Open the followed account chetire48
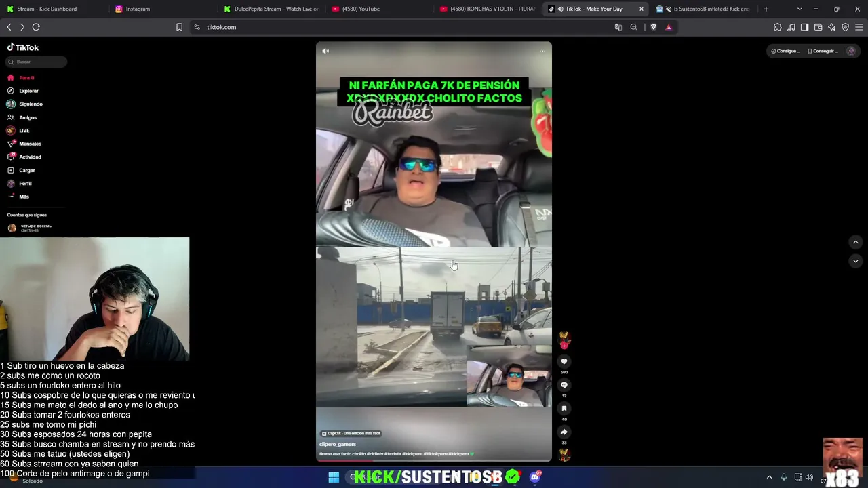 tap(29, 228)
